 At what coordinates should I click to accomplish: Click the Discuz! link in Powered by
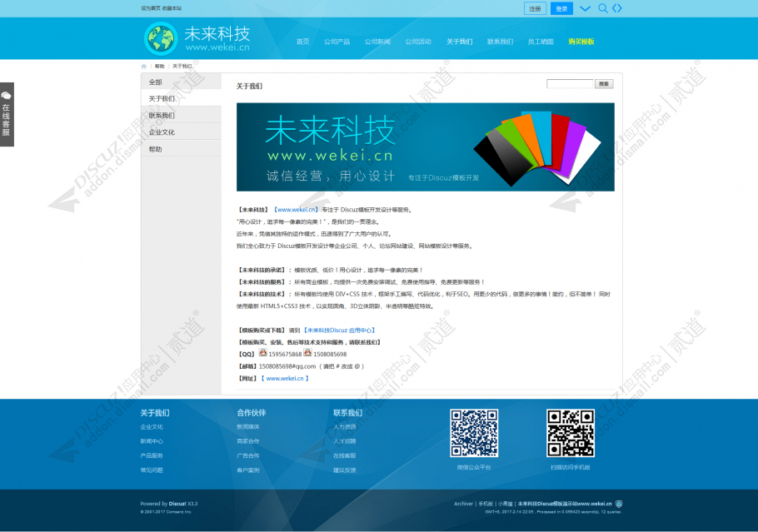[x=177, y=504]
